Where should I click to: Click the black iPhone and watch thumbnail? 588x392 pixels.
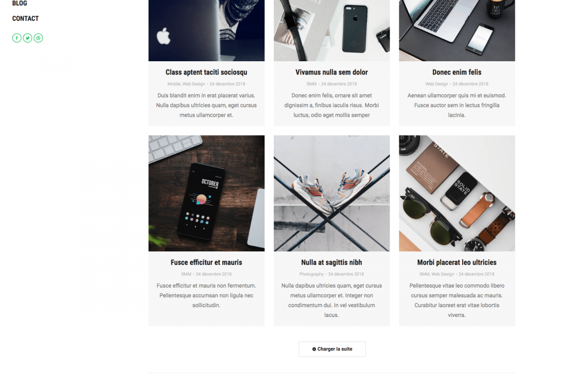click(332, 30)
